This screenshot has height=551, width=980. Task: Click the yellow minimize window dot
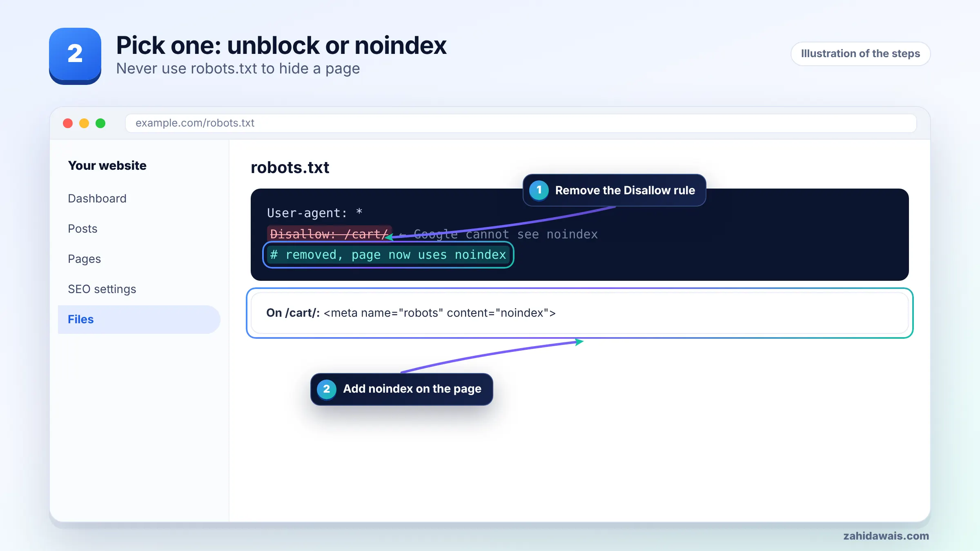coord(84,123)
